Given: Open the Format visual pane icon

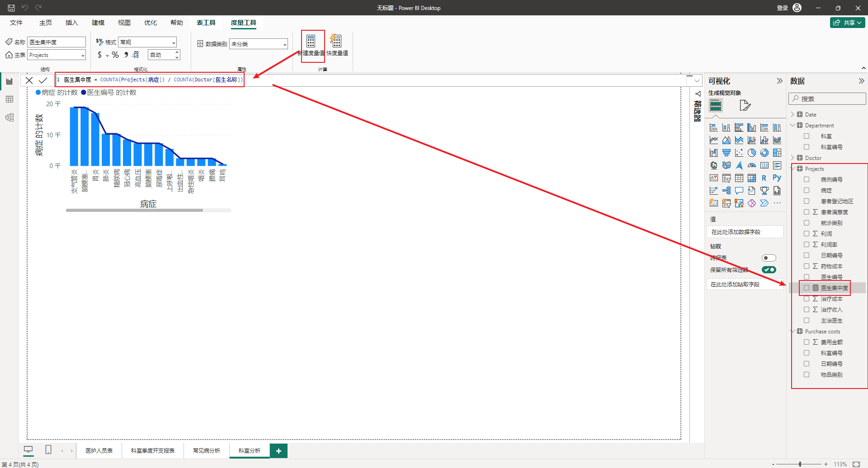Looking at the screenshot, I should tap(745, 106).
